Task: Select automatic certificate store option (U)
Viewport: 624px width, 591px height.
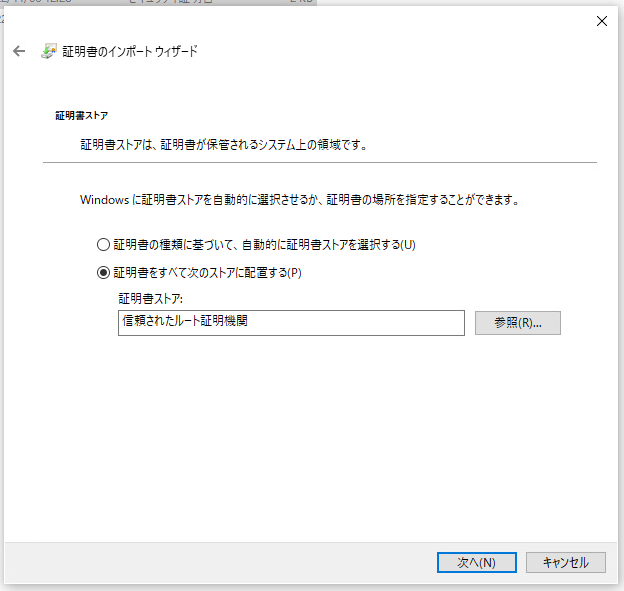Action: point(256,244)
